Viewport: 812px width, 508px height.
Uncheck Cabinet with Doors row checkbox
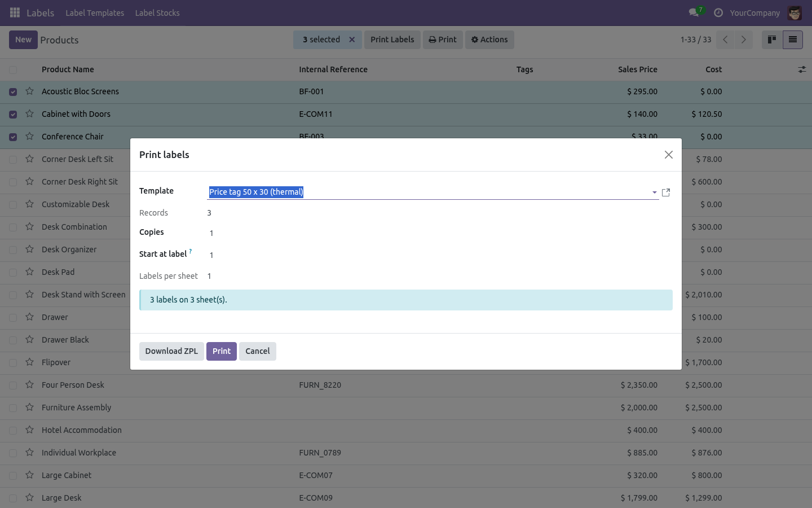pos(13,115)
